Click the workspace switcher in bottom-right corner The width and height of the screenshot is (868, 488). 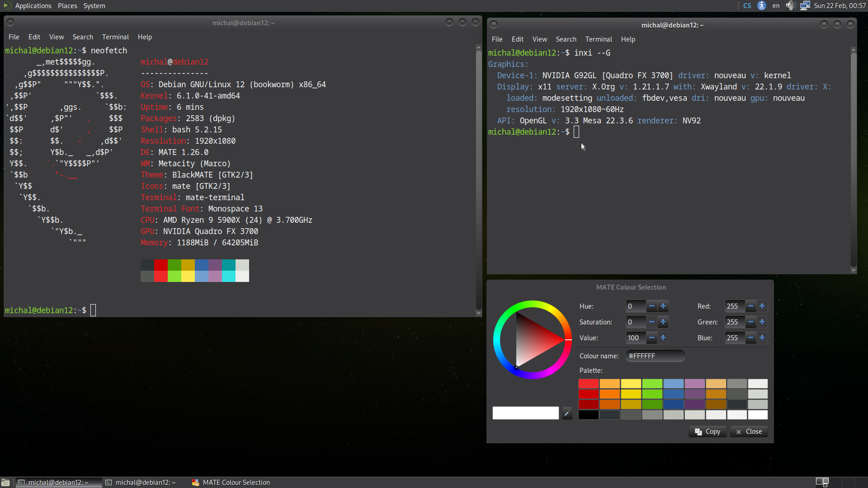822,482
